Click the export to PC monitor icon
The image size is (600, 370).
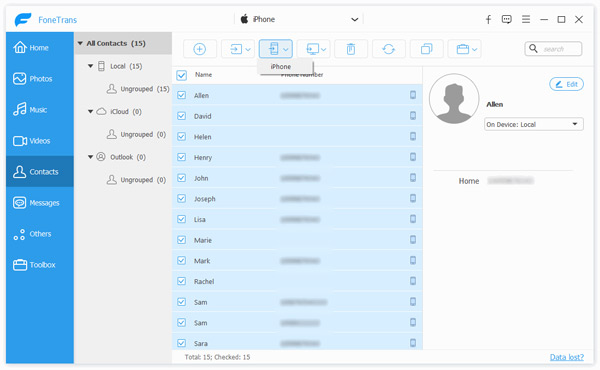click(312, 49)
